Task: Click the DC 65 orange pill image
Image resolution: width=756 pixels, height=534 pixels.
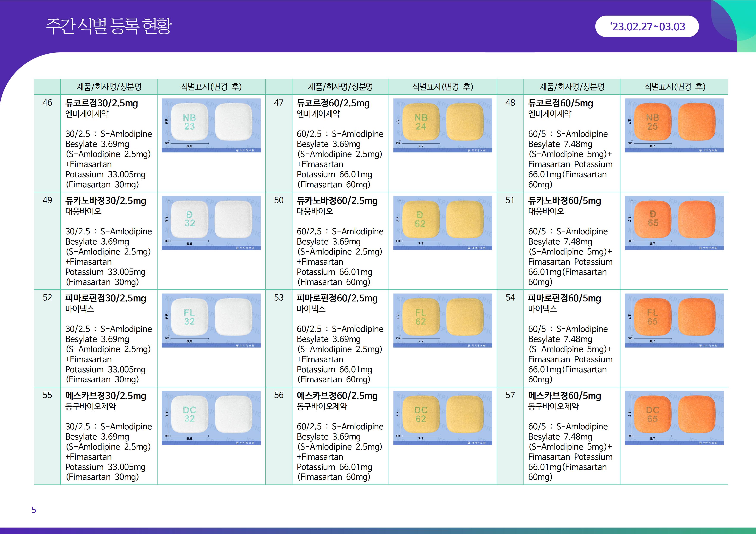Action: [x=674, y=418]
